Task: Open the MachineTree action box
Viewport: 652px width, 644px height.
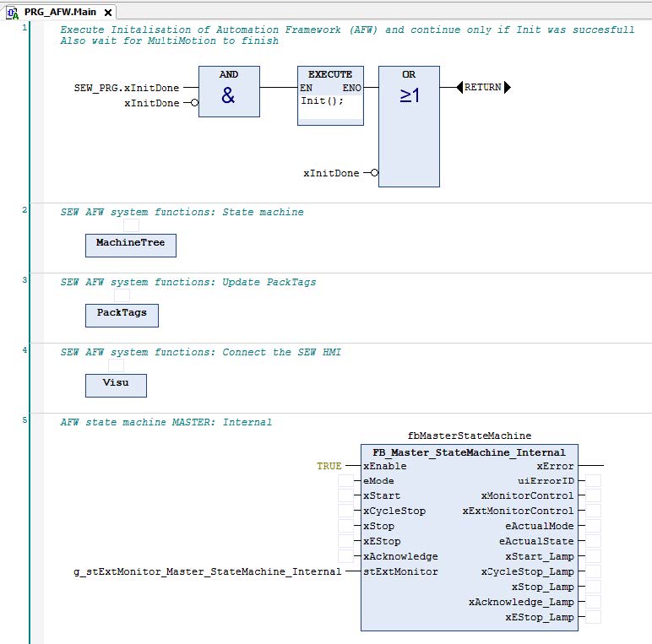Action: [x=130, y=245]
